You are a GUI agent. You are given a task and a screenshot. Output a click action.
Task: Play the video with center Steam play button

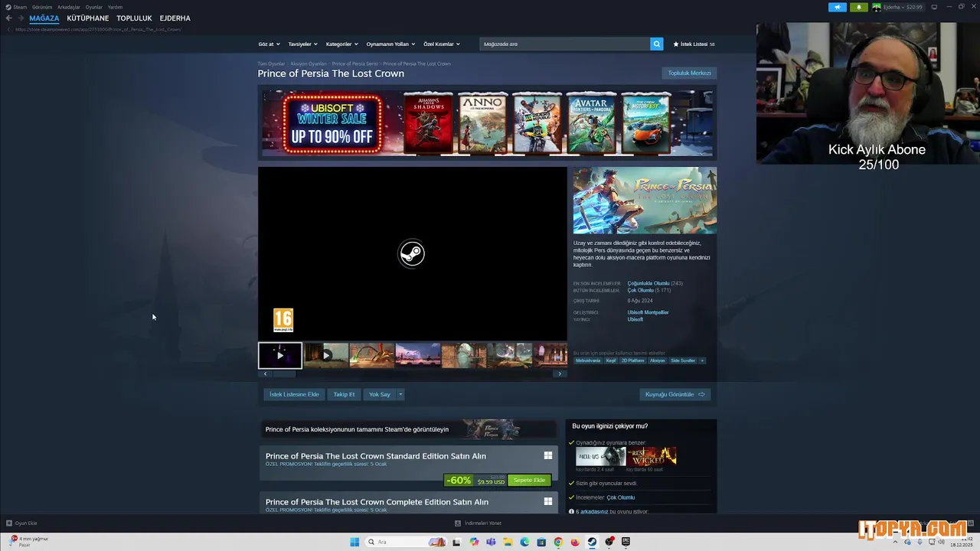[412, 253]
